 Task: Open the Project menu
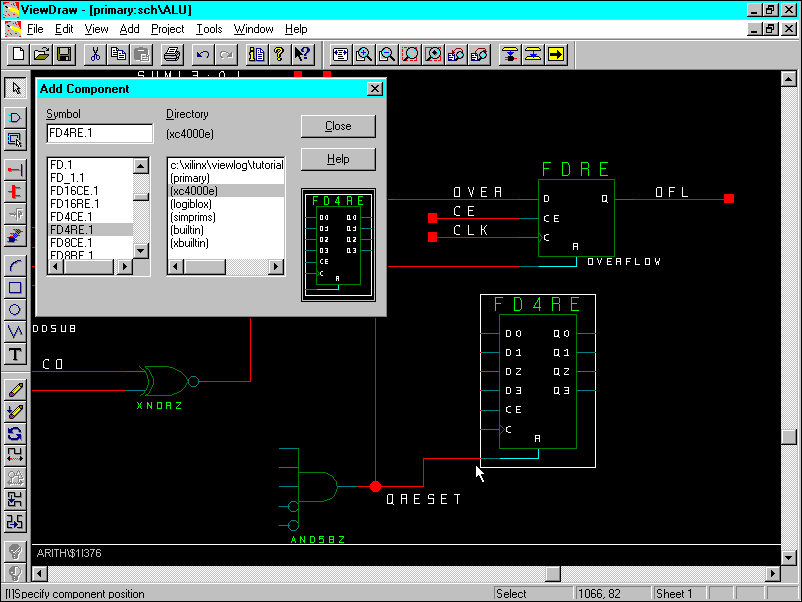(x=167, y=29)
